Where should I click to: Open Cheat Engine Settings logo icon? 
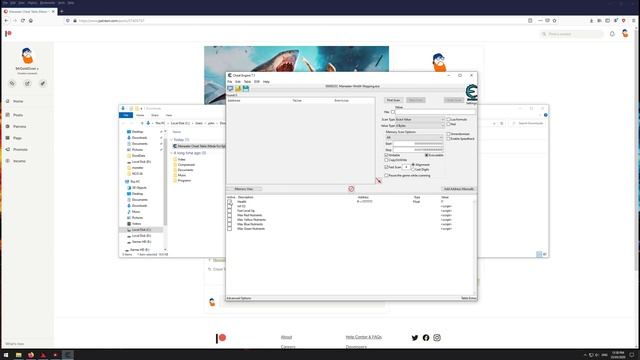point(471,94)
